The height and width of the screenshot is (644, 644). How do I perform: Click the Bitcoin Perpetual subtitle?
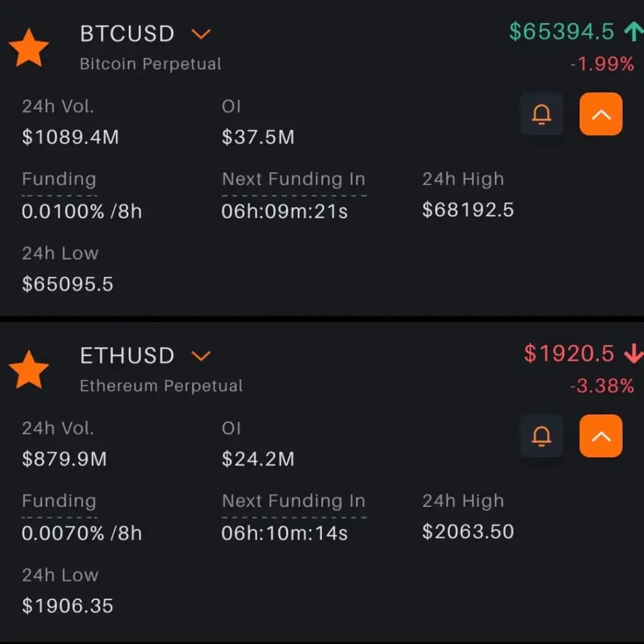click(150, 64)
